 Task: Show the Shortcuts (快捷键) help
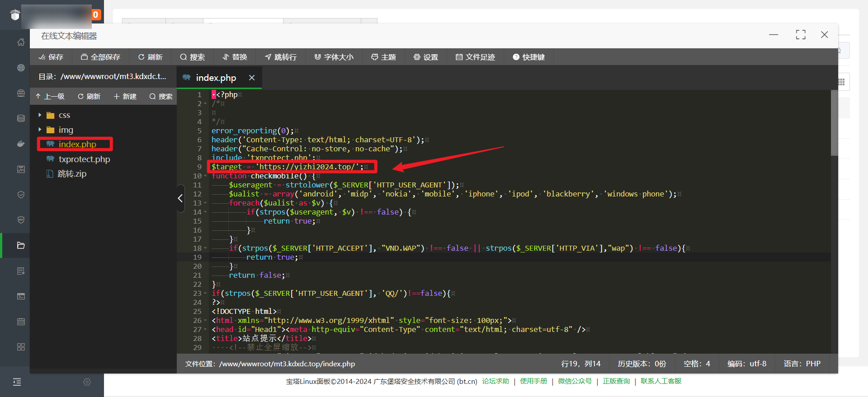(x=528, y=57)
